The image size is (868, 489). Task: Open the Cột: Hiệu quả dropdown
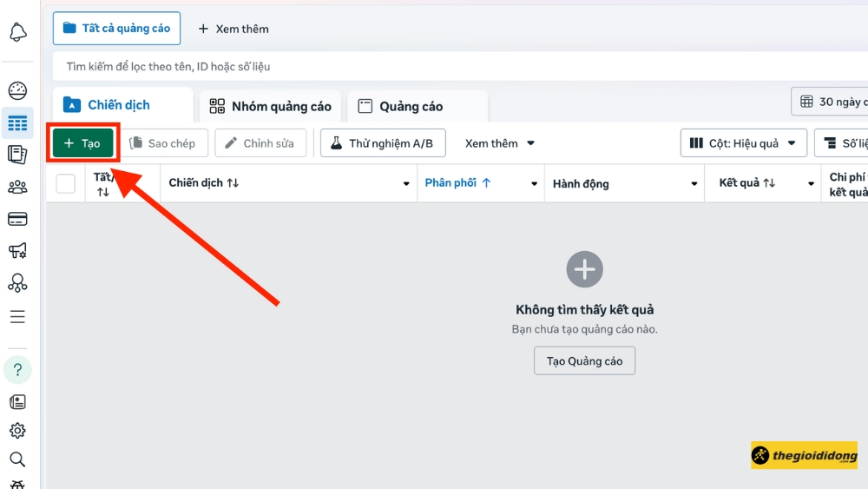(743, 143)
